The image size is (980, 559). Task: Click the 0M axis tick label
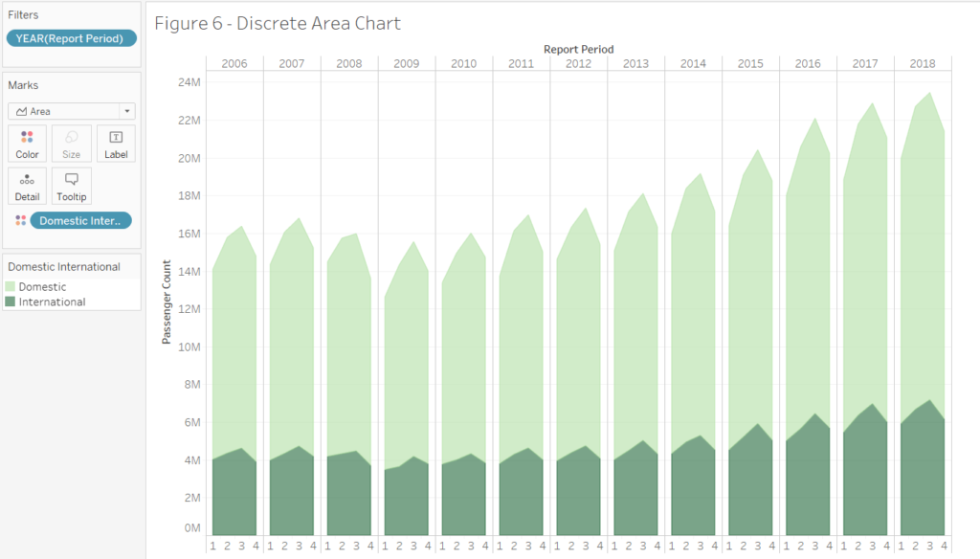point(192,528)
